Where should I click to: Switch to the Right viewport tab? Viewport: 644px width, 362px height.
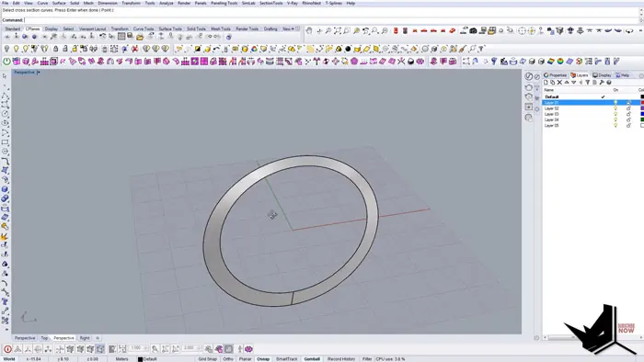point(85,338)
